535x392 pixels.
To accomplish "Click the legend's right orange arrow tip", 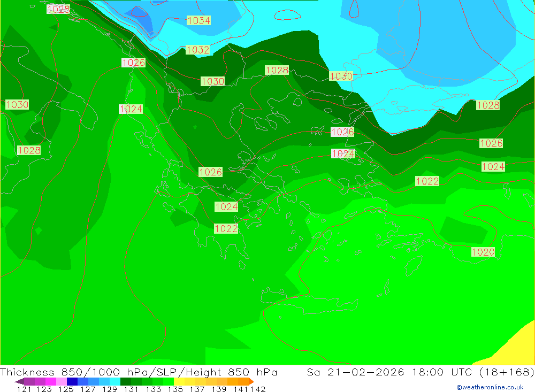I will coord(251,381).
